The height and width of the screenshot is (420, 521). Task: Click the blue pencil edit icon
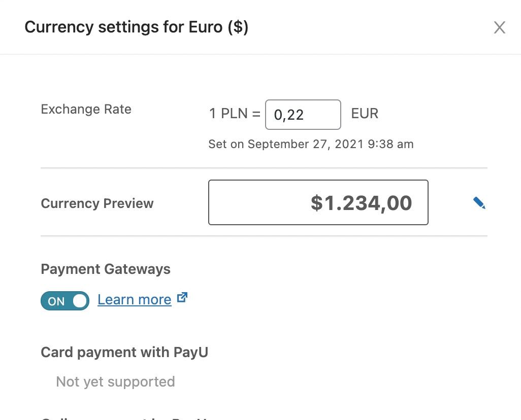[479, 203]
